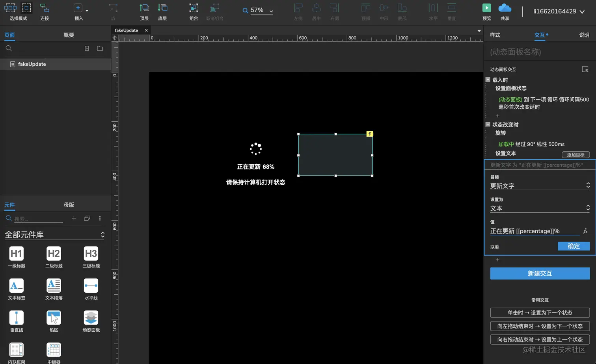Click 向左拖动结束时 设置为下一个状态 preset
The width and height of the screenshot is (596, 364).
click(x=540, y=326)
